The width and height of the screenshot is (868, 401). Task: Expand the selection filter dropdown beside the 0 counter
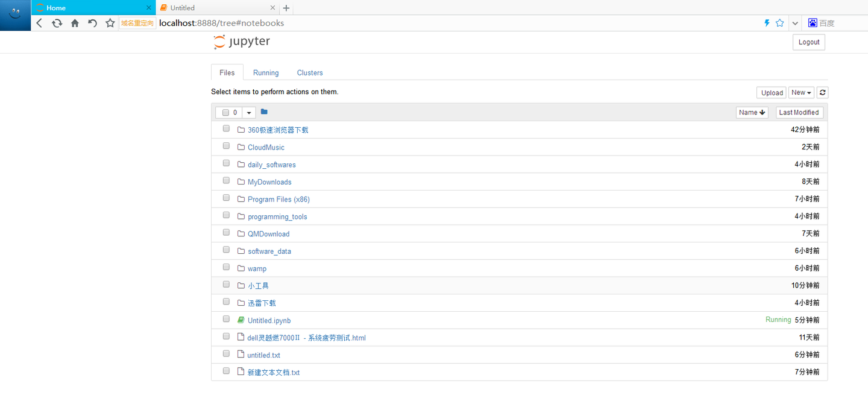pyautogui.click(x=249, y=112)
